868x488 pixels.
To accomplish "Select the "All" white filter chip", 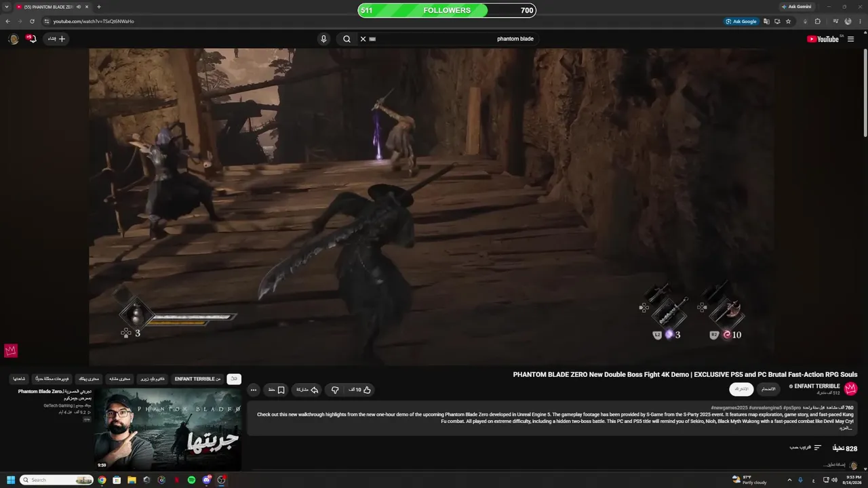I will 234,379.
